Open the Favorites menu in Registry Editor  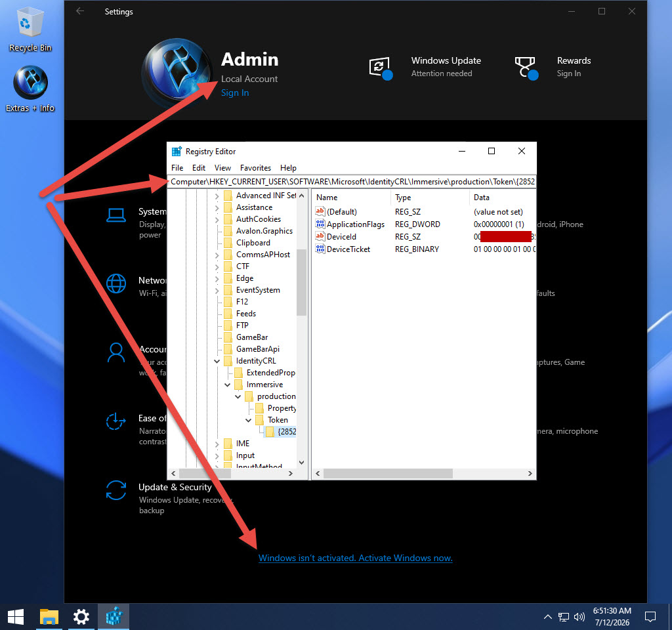pos(255,168)
